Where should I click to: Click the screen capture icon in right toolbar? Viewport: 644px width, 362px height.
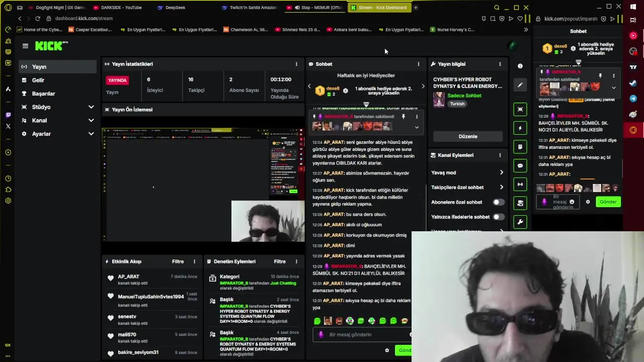[x=520, y=109]
